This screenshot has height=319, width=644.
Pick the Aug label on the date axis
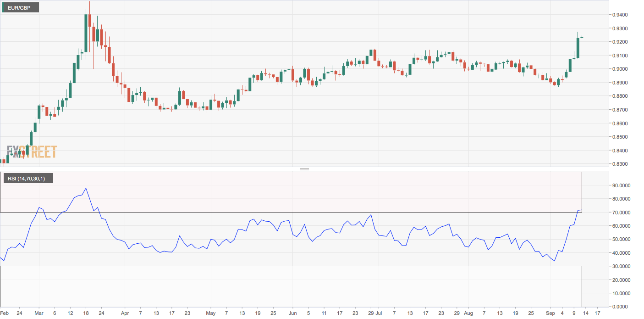pyautogui.click(x=468, y=313)
